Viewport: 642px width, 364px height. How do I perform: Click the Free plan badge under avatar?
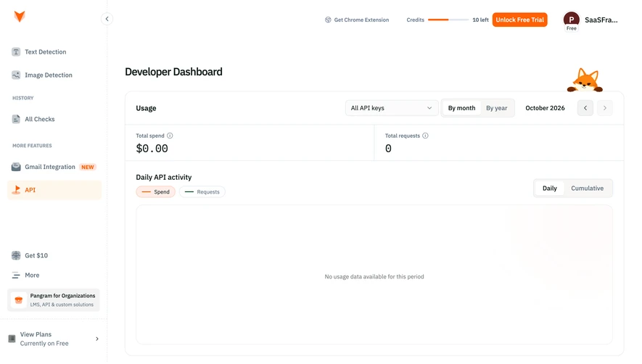tap(571, 28)
